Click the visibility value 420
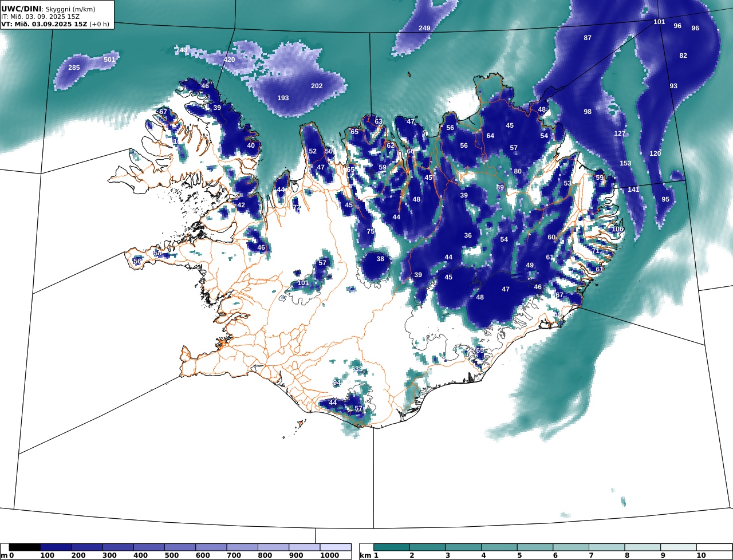 pyautogui.click(x=229, y=60)
